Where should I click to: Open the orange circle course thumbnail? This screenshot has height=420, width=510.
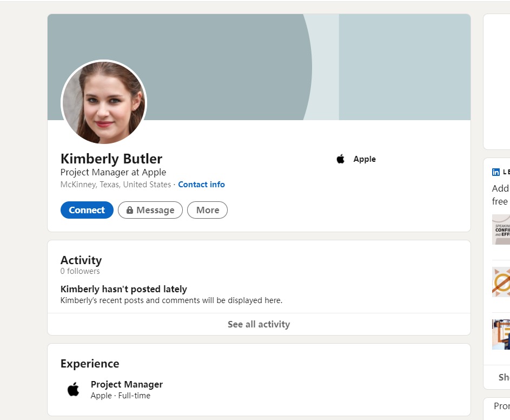point(501,282)
